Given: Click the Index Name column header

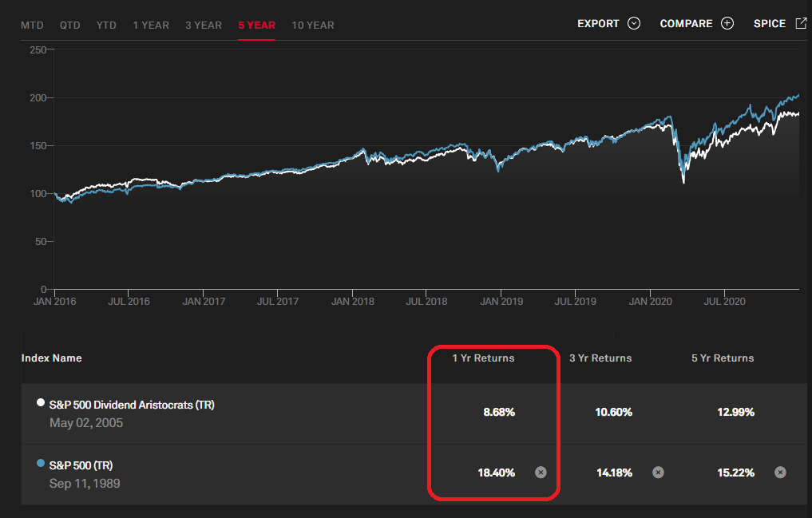Looking at the screenshot, I should click(51, 358).
